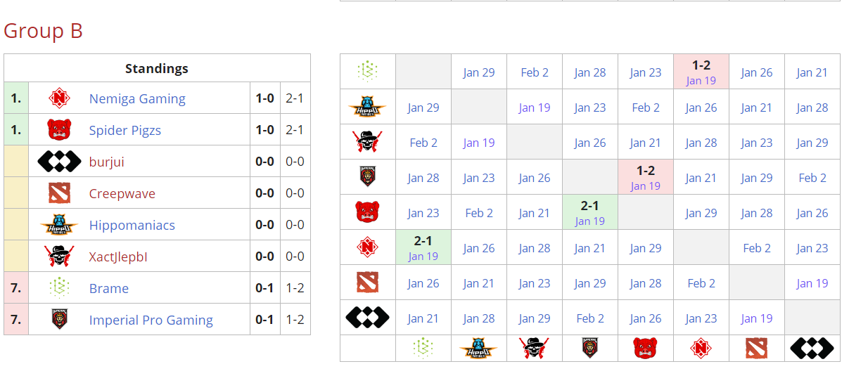Select the Hippomaniacs logo in the crosstable's bottom row
The width and height of the screenshot is (868, 383).
pos(478,348)
